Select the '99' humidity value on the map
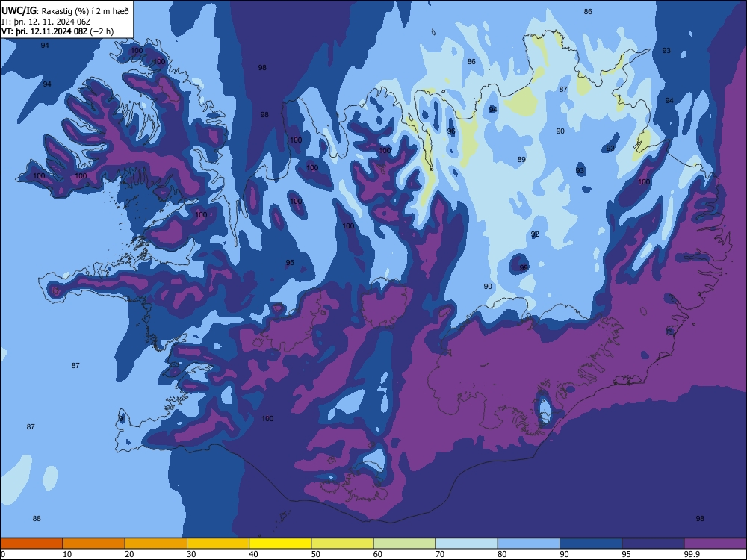 [x=524, y=267]
